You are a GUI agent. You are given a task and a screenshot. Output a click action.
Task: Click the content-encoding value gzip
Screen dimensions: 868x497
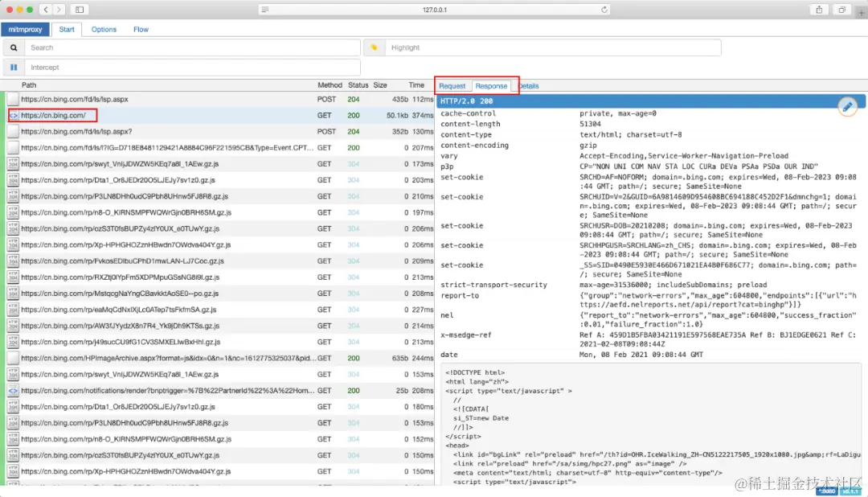pos(588,146)
